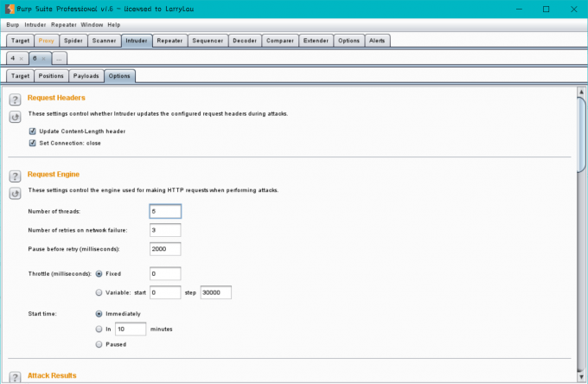Open the Window menu

[92, 25]
